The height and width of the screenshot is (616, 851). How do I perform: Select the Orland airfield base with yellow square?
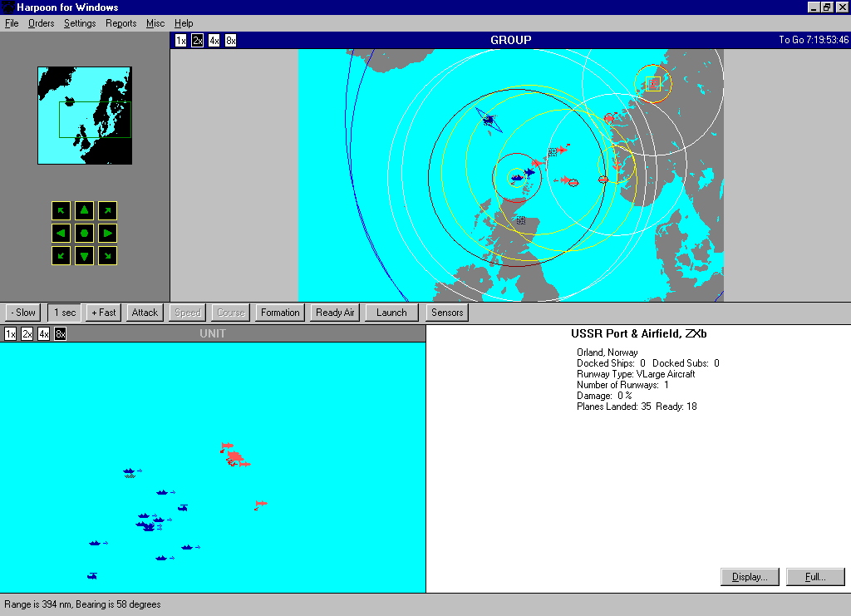pyautogui.click(x=653, y=84)
